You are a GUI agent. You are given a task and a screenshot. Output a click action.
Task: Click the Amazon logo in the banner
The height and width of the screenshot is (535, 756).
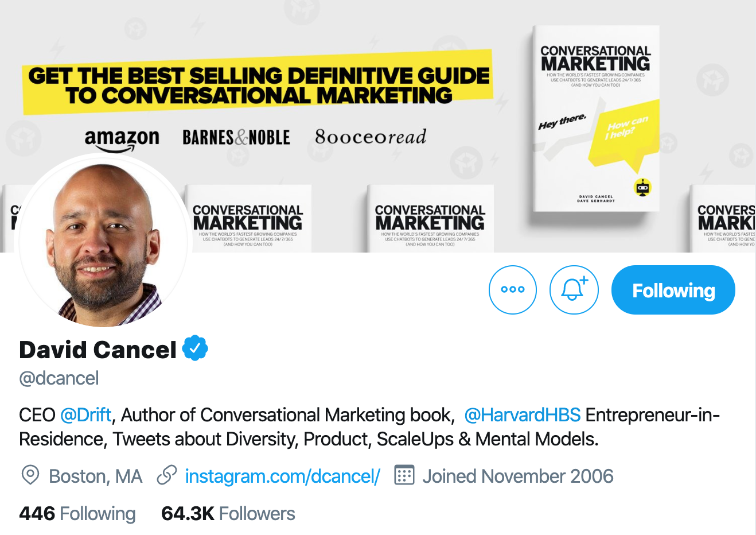pyautogui.click(x=122, y=136)
